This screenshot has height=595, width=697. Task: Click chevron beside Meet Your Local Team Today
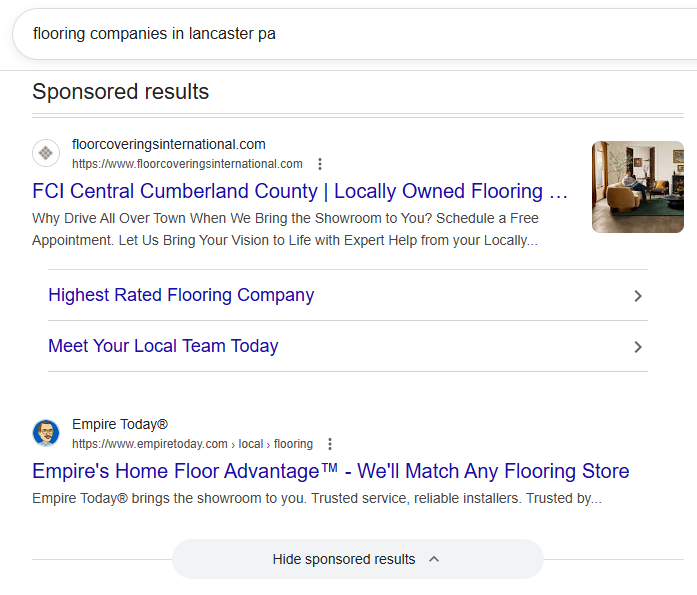point(638,347)
